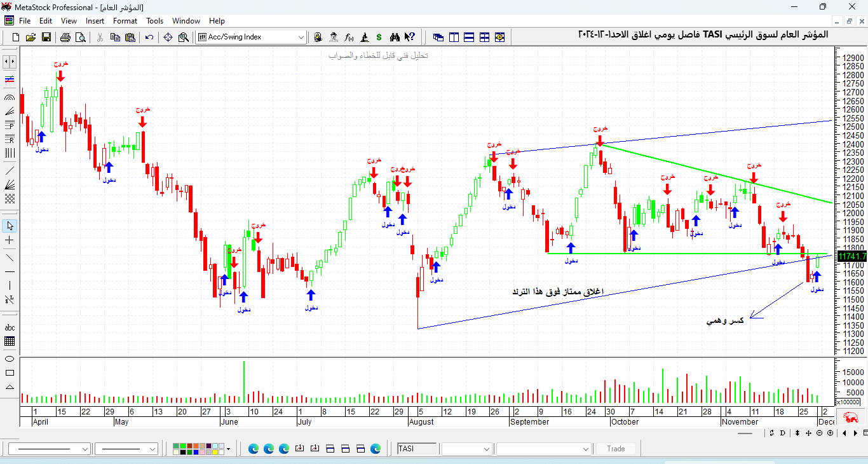Screen dimensions: 868x464
Task: Click the Copy toolbar icon
Action: coord(115,37)
